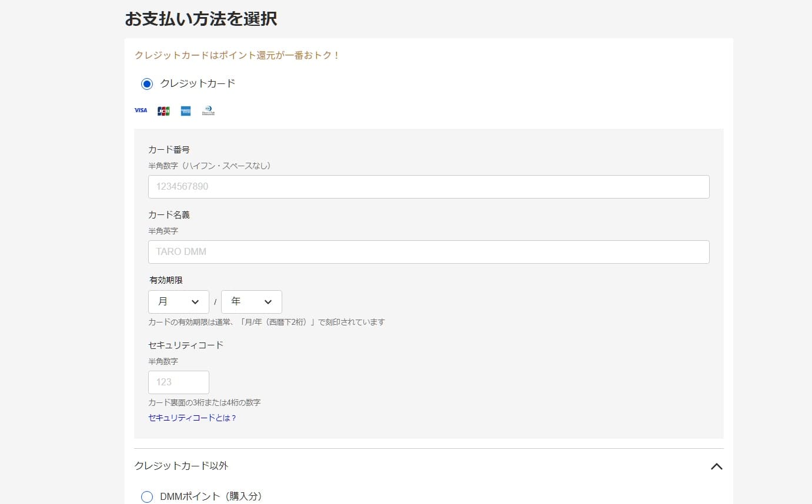Focus the カード名義 input field
This screenshot has width=812, height=504.
click(429, 252)
